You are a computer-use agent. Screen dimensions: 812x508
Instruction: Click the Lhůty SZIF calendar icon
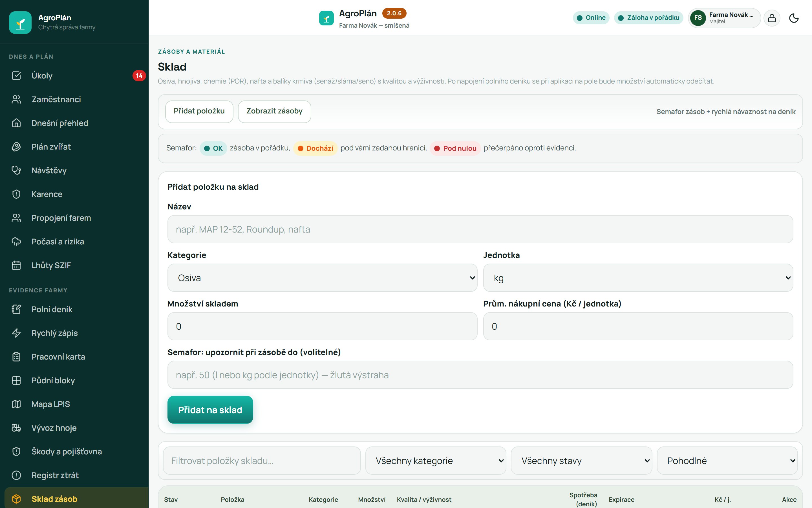coord(16,265)
